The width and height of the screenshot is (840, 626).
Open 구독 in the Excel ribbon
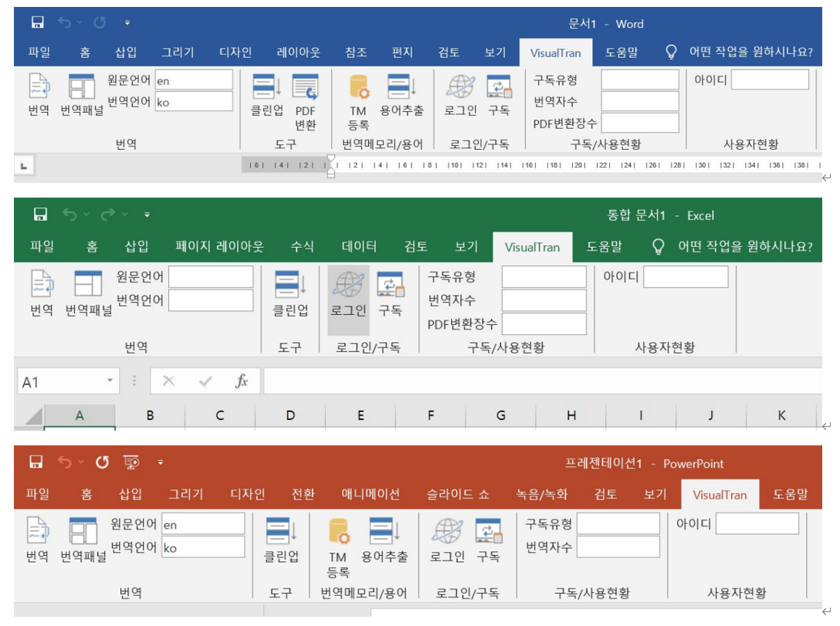click(x=391, y=293)
